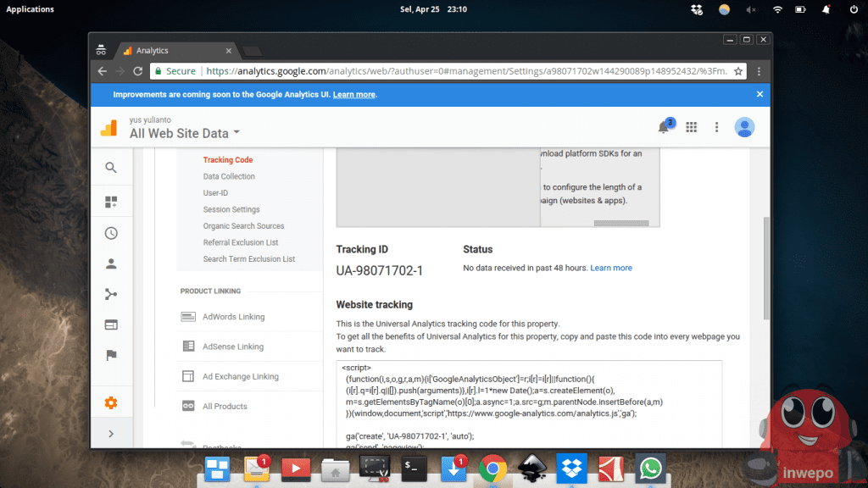
Task: Open Google Chrome from the dock
Action: pyautogui.click(x=492, y=469)
